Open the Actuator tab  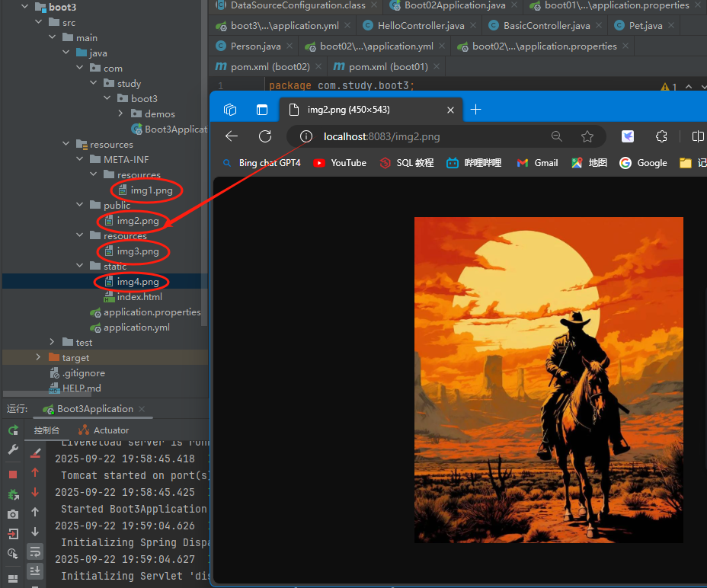coord(104,430)
